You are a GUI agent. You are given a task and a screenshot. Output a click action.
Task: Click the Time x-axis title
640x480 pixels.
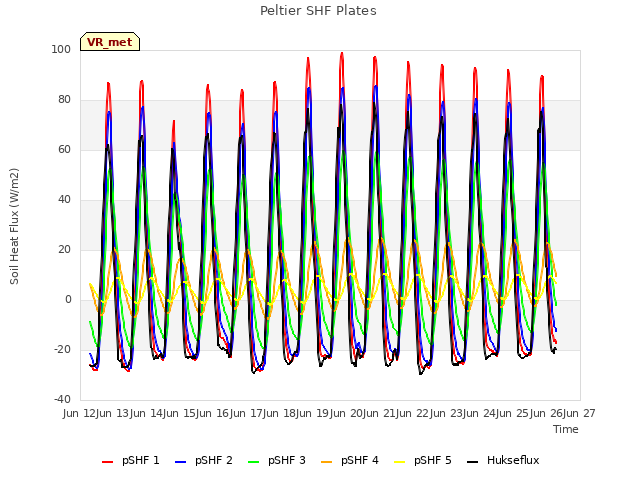tap(566, 429)
